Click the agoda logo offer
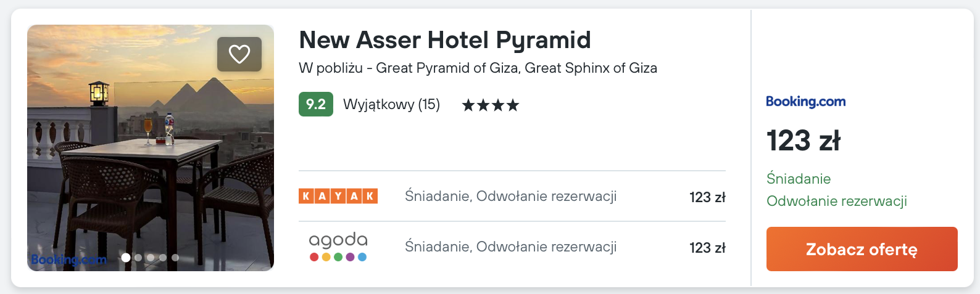This screenshot has height=294, width=980. (x=338, y=247)
